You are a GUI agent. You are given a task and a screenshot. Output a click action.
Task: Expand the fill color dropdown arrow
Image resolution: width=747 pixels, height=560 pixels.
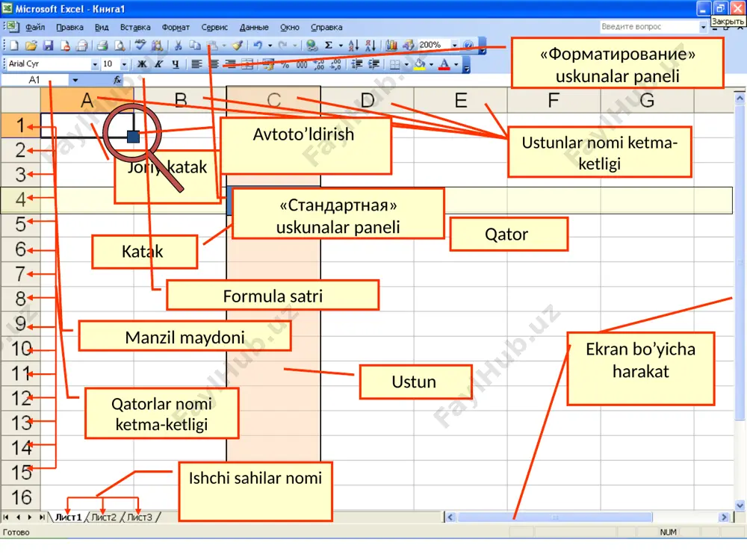(432, 64)
